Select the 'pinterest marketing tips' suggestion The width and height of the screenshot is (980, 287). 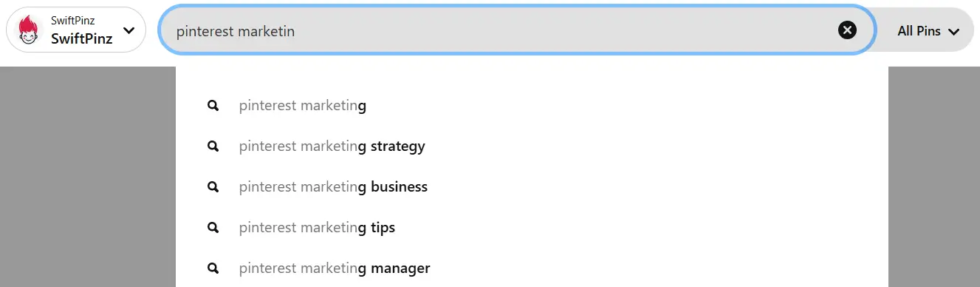532,228
